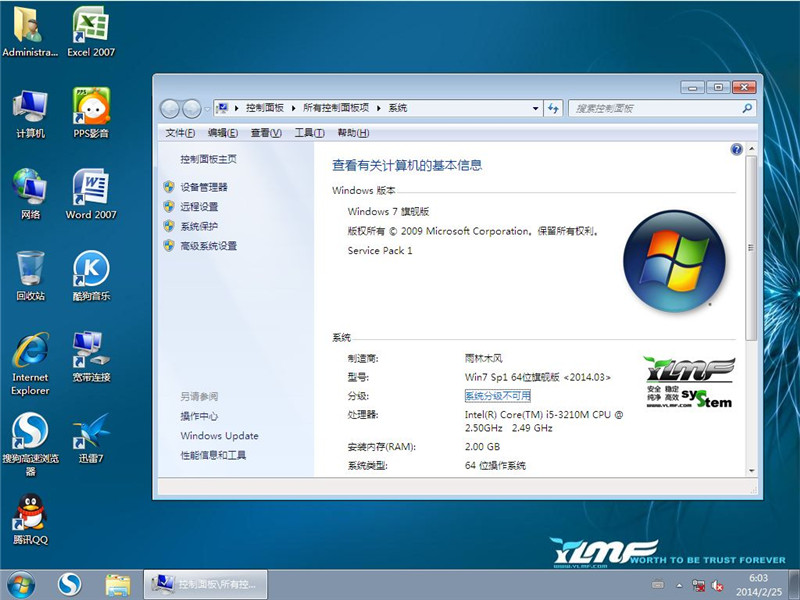Click the scrollbar down arrow

pyautogui.click(x=751, y=470)
